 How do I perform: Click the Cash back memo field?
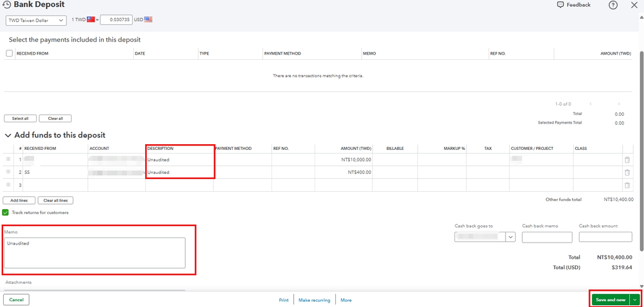click(547, 237)
